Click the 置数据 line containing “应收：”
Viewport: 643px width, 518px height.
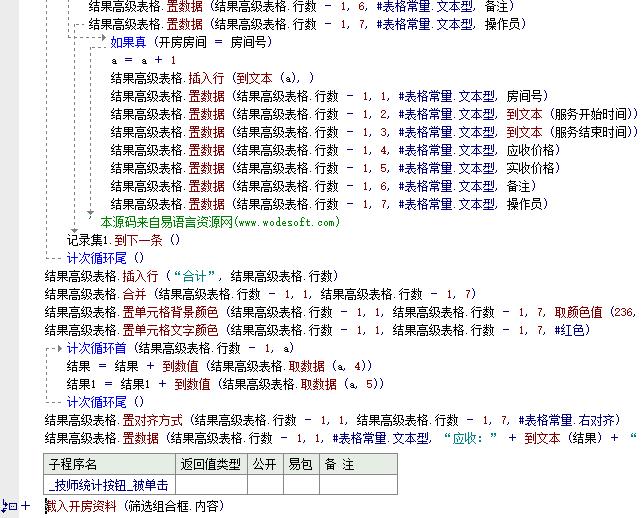click(x=340, y=438)
